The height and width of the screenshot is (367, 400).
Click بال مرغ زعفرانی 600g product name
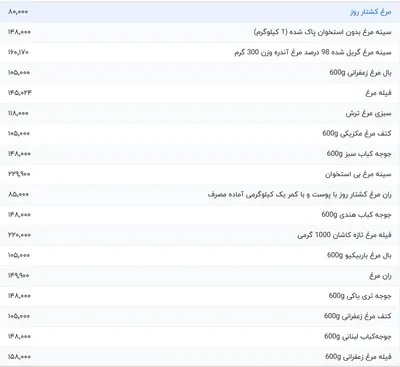pos(361,73)
